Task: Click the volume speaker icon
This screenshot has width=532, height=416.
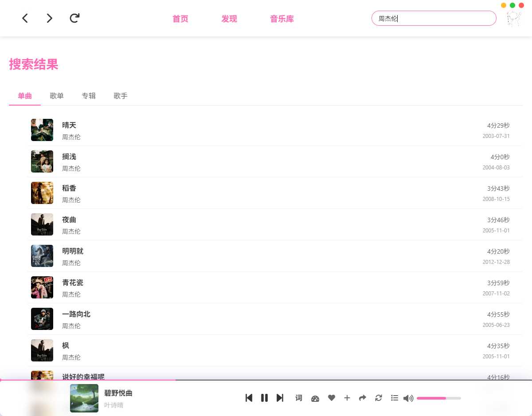Action: click(408, 398)
